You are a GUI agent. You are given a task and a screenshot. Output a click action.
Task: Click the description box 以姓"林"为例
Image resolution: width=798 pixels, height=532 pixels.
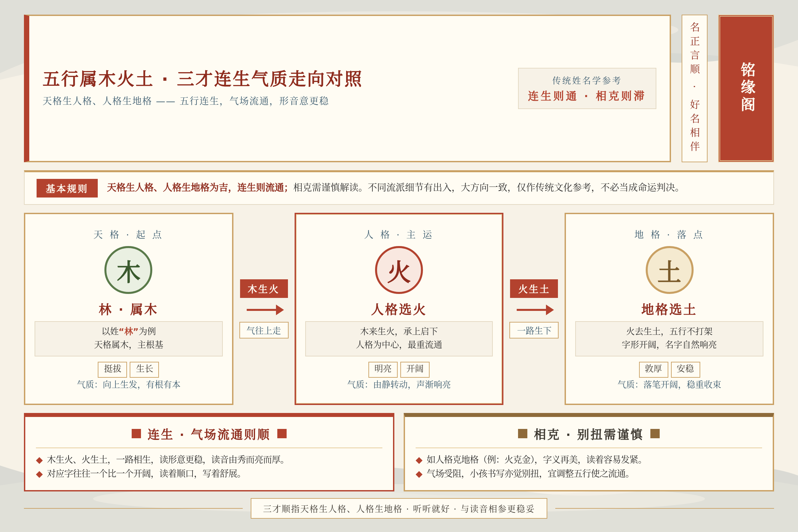click(129, 338)
